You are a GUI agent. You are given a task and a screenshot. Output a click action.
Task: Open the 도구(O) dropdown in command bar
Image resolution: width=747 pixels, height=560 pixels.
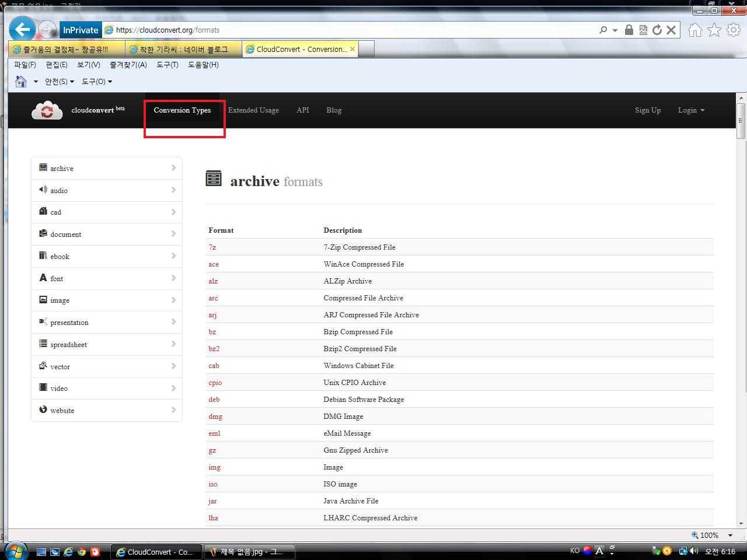coord(97,82)
